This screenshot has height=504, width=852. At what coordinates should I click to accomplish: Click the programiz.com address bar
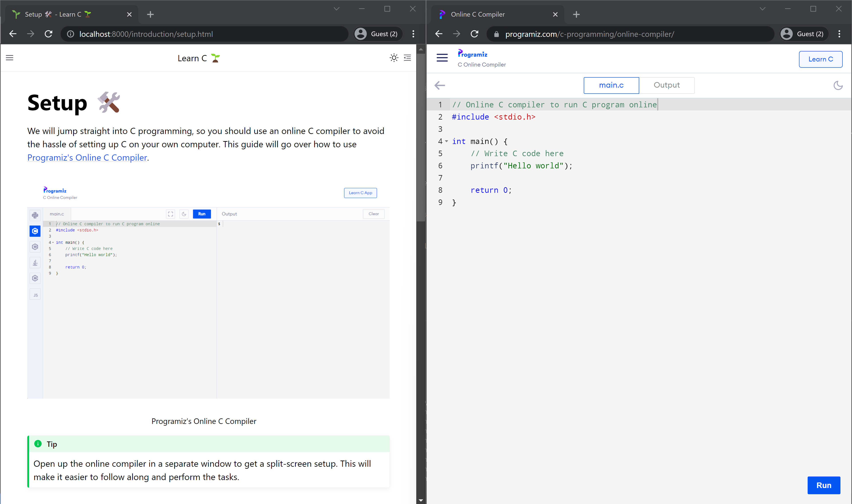(630, 34)
